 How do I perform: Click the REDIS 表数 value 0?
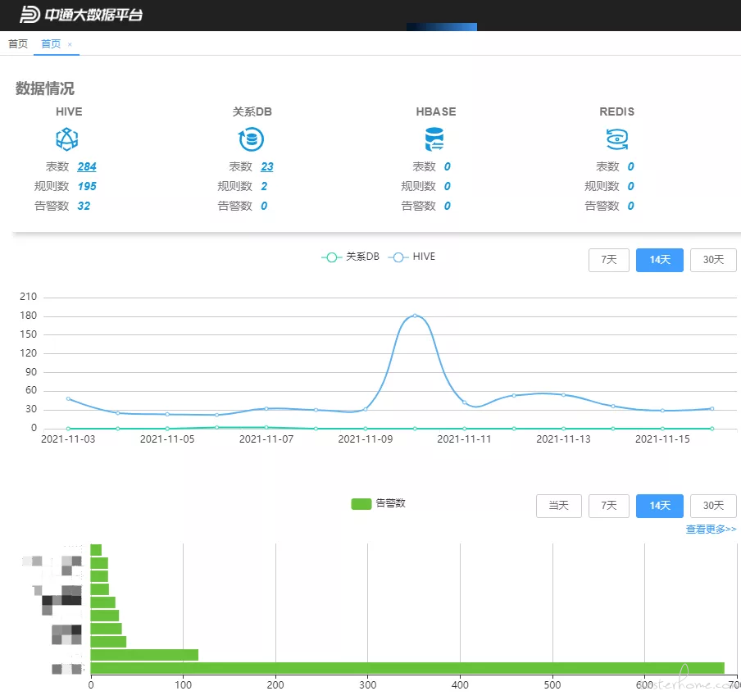(x=631, y=167)
